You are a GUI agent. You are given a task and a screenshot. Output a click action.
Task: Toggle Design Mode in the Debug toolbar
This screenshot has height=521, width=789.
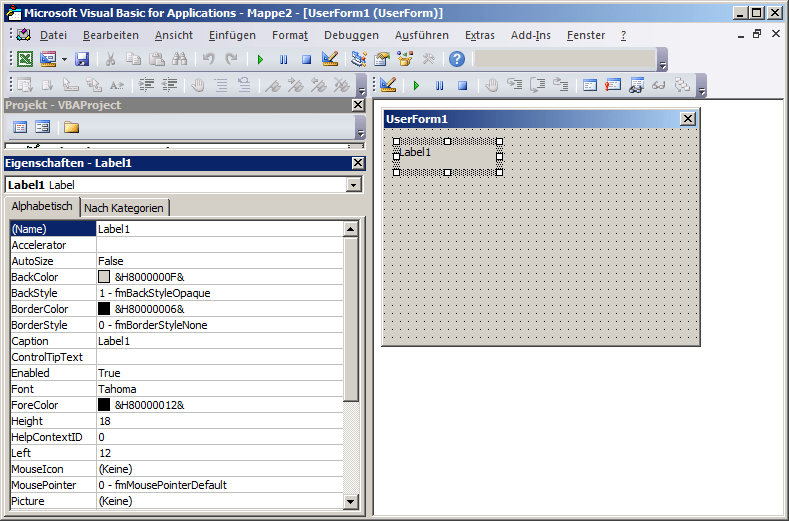click(388, 85)
